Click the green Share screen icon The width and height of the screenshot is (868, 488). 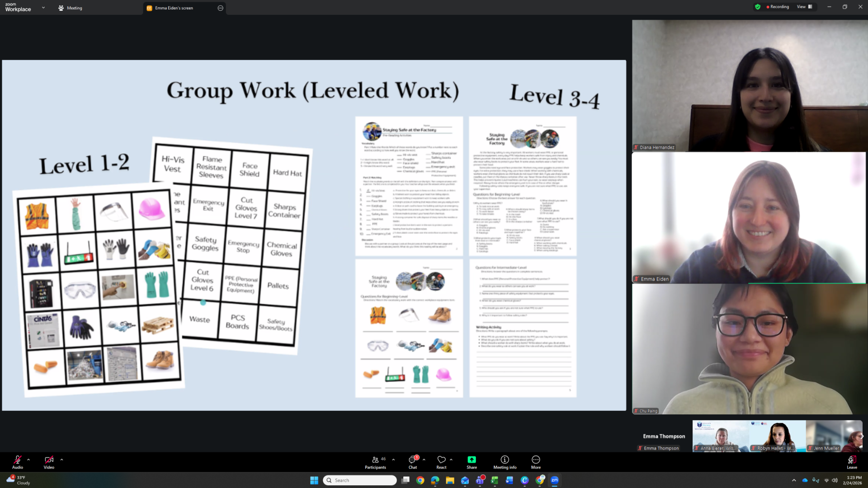pos(472,460)
